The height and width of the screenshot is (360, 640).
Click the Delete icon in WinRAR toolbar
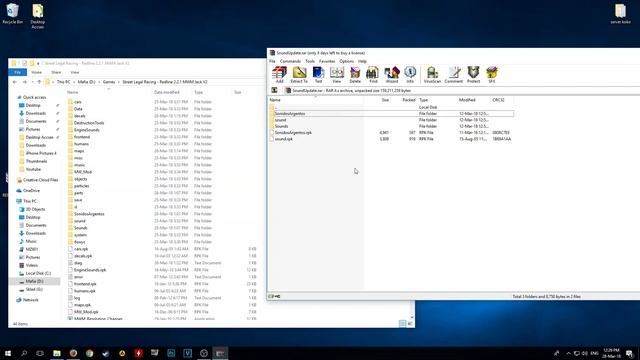[355, 75]
